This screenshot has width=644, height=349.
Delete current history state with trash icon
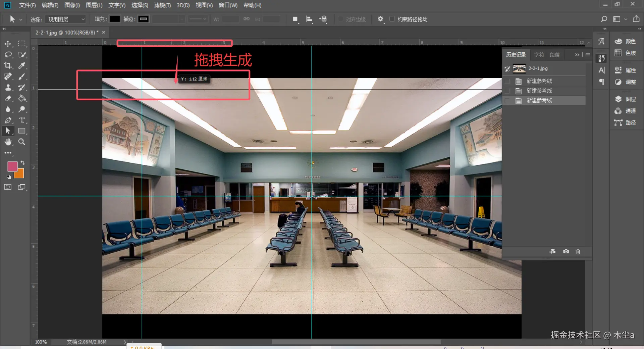coord(578,251)
